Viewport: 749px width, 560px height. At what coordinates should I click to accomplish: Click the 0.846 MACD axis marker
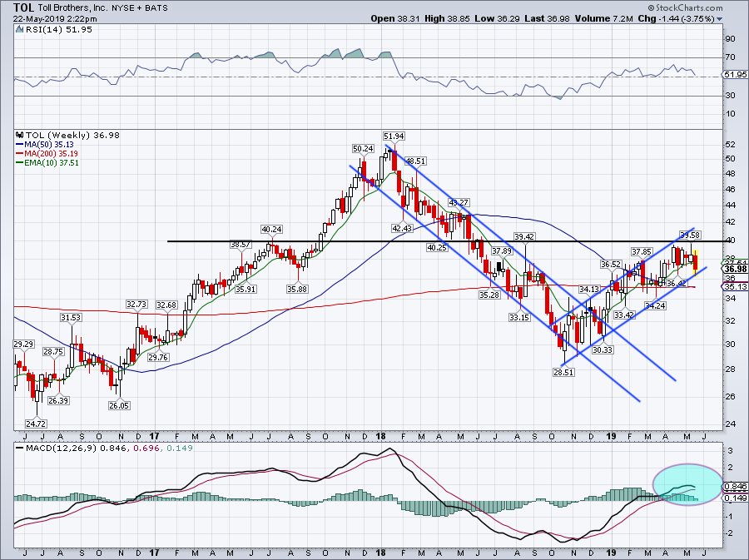click(735, 487)
